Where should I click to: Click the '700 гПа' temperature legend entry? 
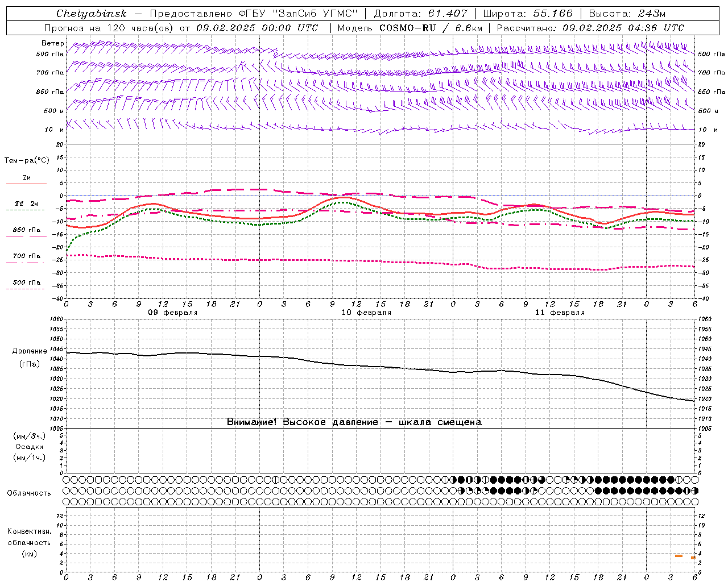pyautogui.click(x=26, y=256)
